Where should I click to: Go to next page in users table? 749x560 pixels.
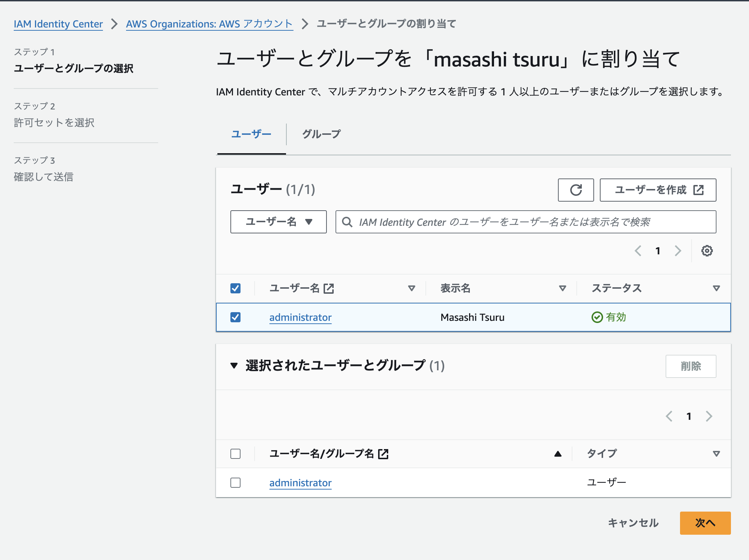tap(678, 251)
